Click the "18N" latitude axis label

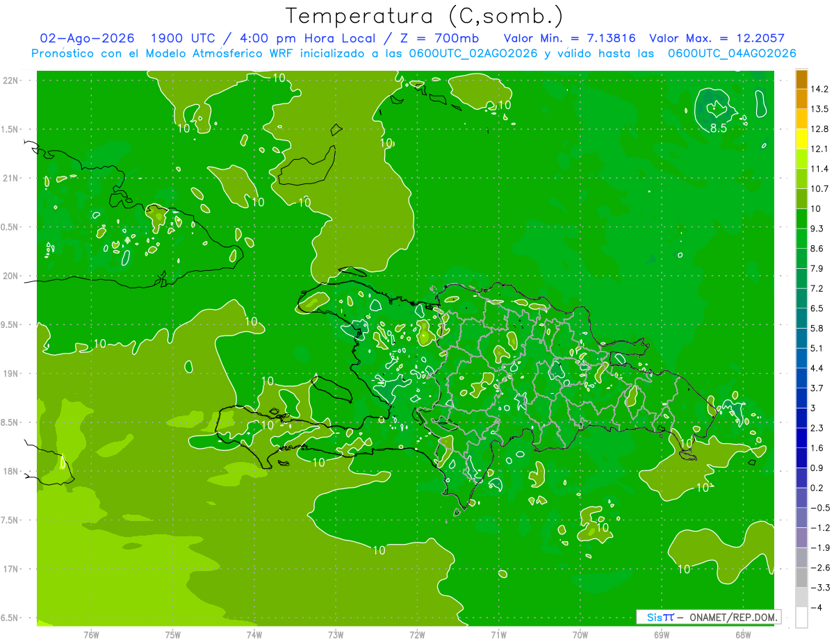click(10, 472)
